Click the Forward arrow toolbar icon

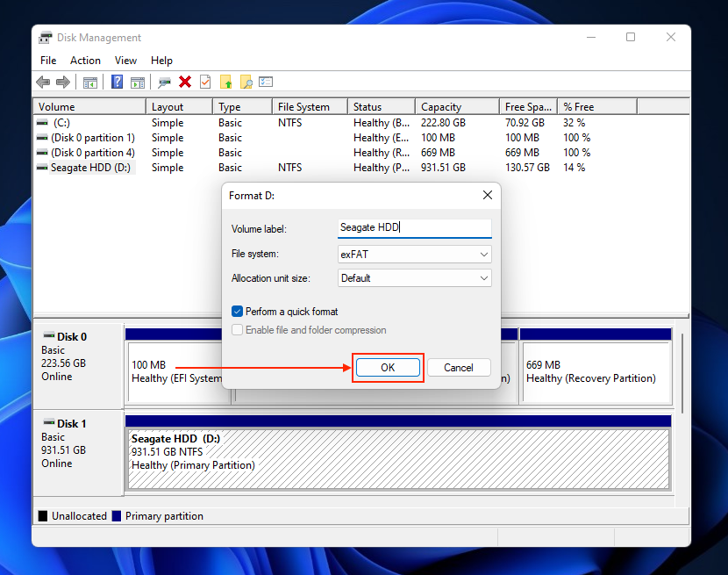point(62,83)
